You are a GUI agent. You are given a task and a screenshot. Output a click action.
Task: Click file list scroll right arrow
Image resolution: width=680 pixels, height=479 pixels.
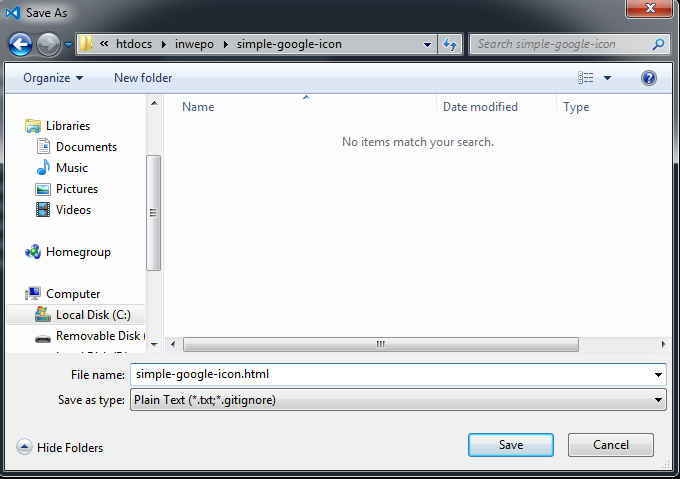pos(663,345)
